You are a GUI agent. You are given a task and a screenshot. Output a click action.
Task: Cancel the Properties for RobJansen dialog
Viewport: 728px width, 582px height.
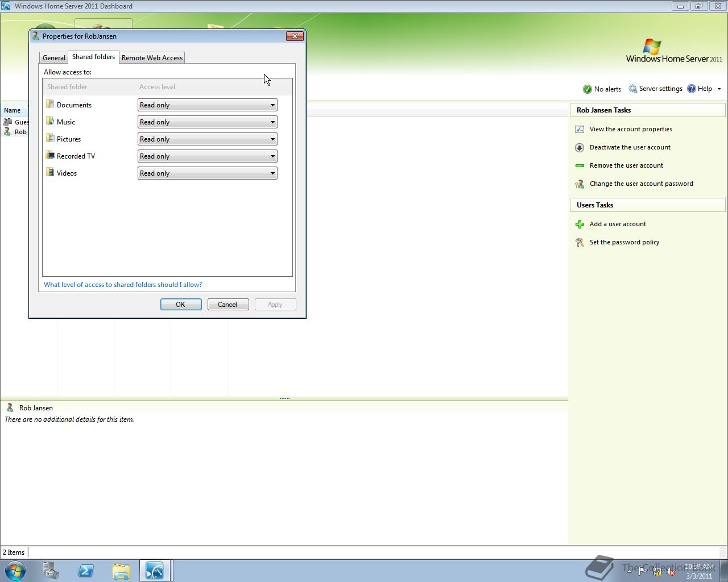coord(227,305)
